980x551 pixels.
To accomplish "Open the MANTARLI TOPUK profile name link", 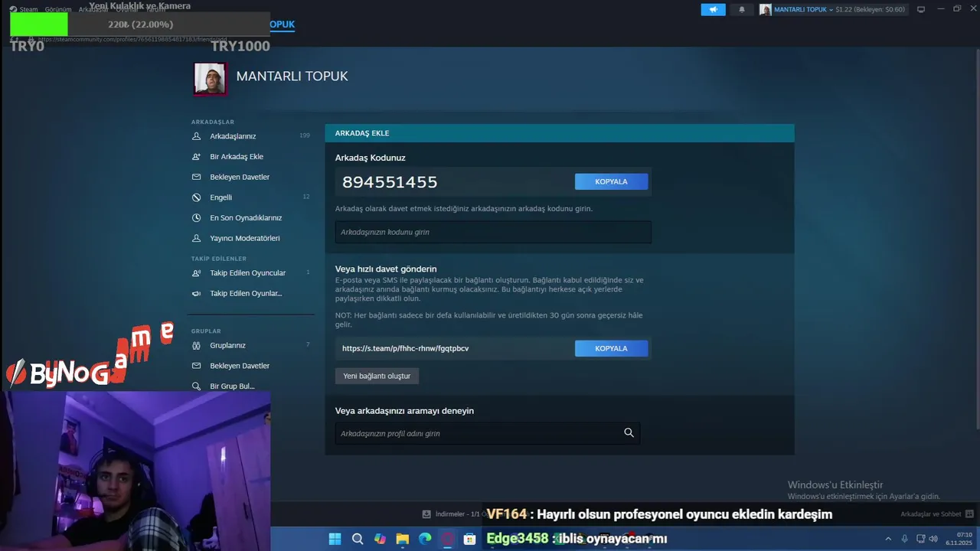I will point(292,77).
